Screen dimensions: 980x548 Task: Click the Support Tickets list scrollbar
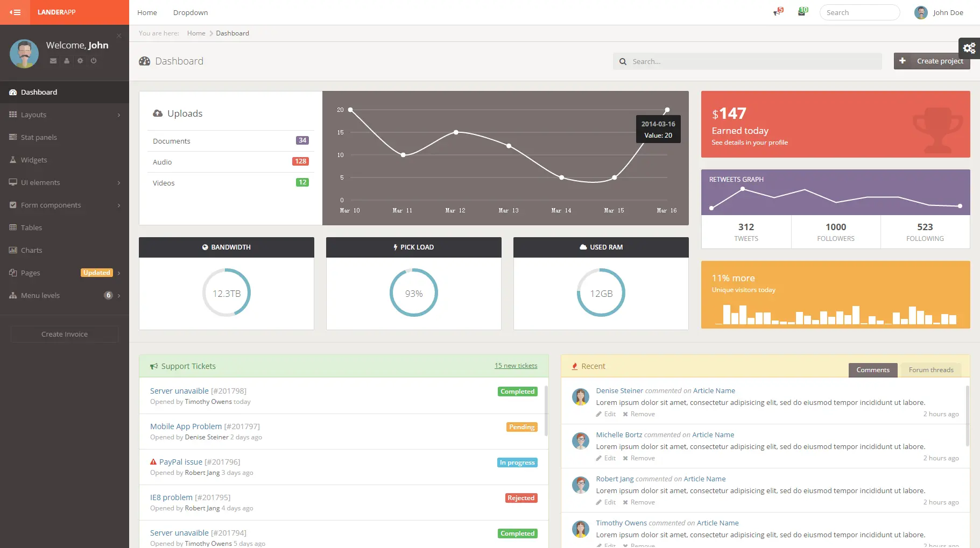546,410
